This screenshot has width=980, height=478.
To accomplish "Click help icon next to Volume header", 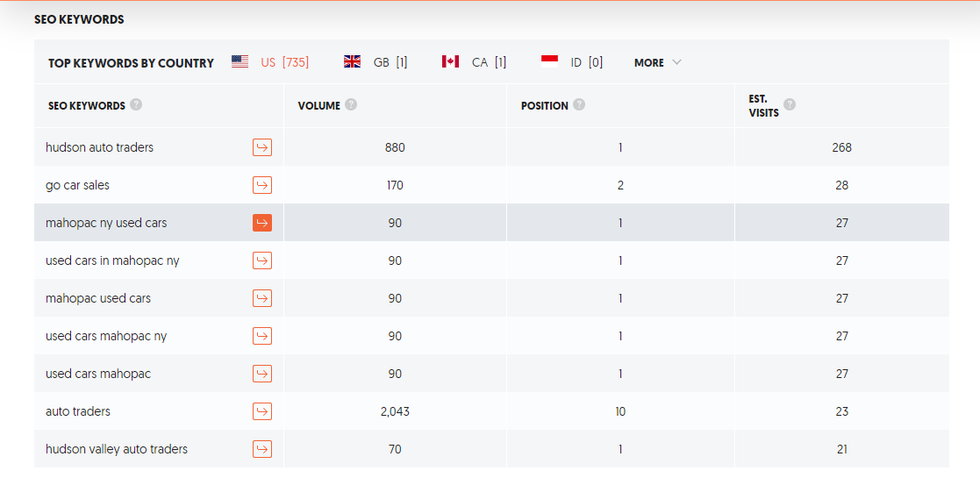I will [351, 104].
